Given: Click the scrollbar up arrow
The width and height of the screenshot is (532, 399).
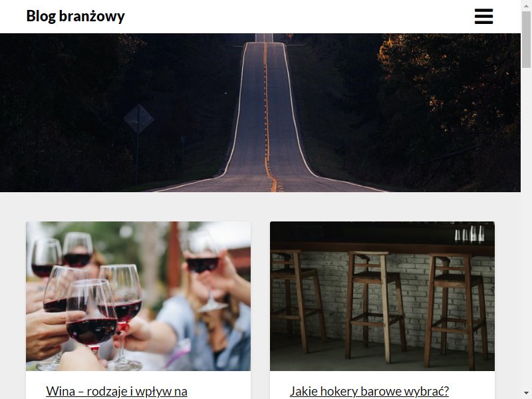Looking at the screenshot, I should click(x=526, y=5).
